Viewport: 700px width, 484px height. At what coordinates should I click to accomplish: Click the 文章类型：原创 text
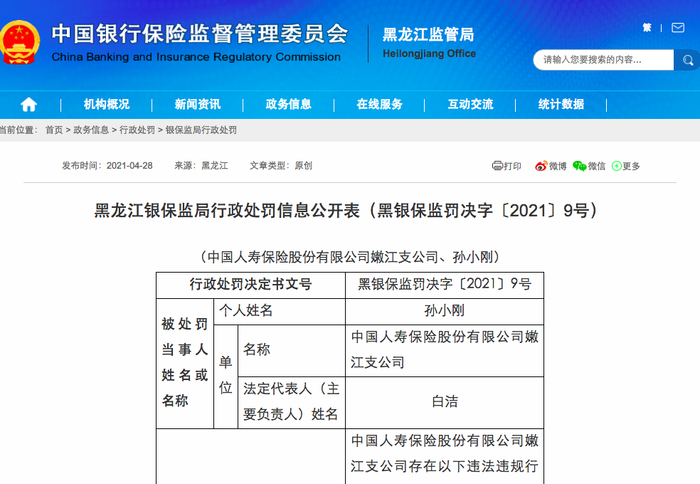[281, 166]
